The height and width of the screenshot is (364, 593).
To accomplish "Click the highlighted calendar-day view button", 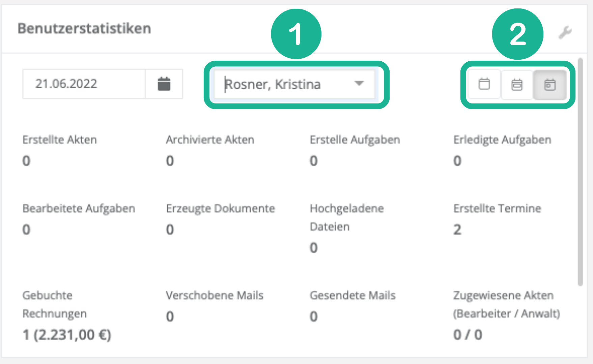I will click(x=549, y=85).
